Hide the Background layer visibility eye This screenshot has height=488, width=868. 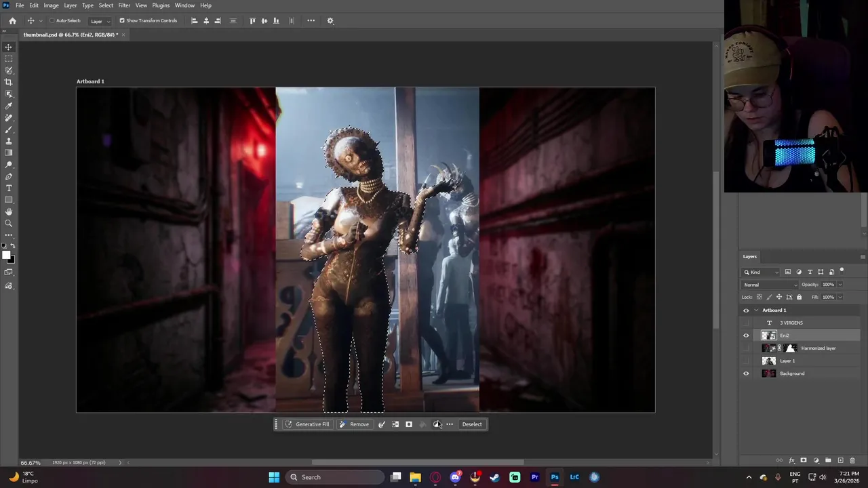746,373
